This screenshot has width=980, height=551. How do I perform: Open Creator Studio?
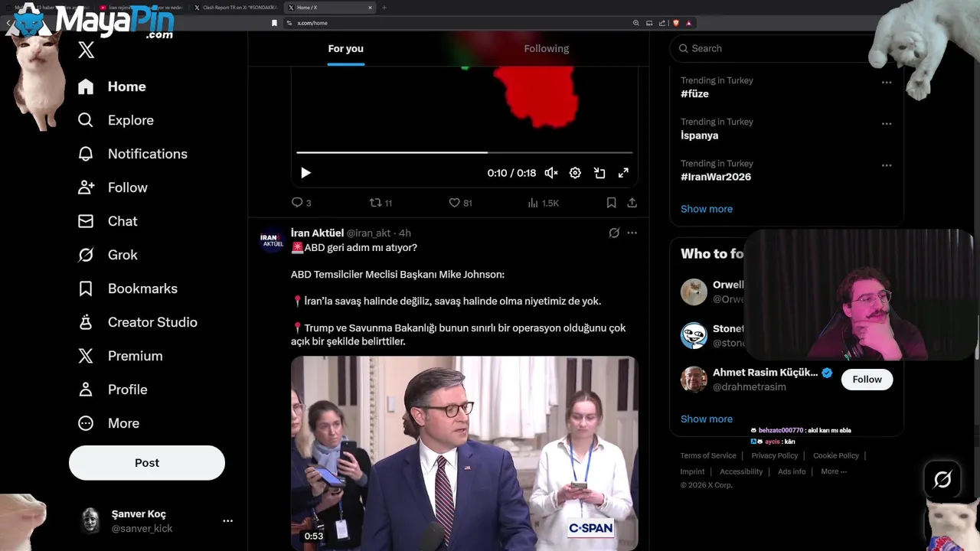[x=137, y=322]
